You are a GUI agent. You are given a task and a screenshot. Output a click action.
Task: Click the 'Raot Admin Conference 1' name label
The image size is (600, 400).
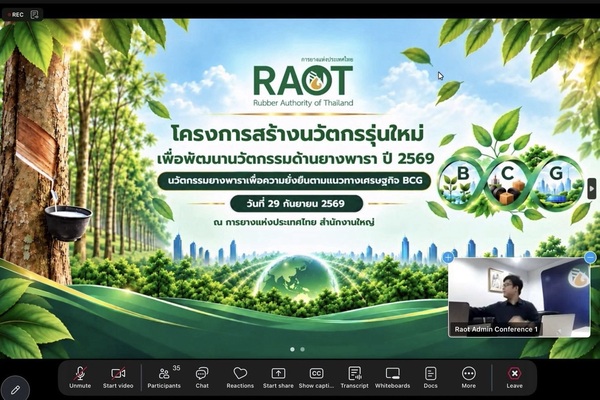[x=496, y=329]
